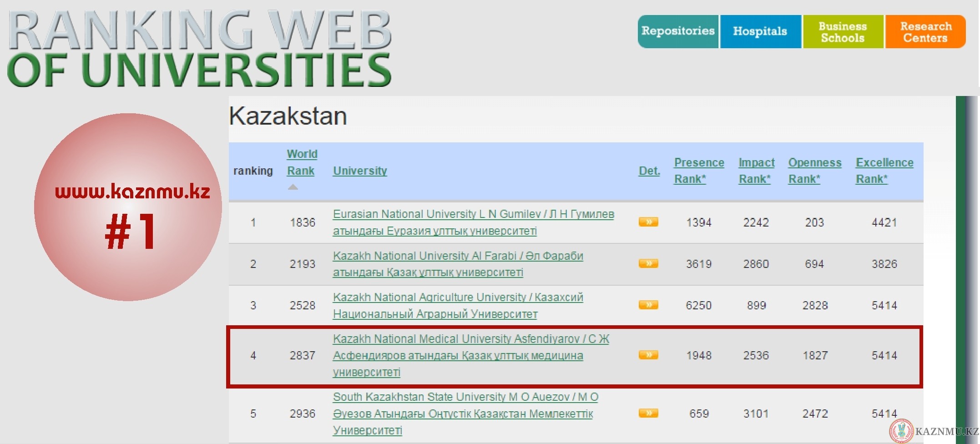
Task: Click the Kazakstan page heading
Action: [x=288, y=116]
